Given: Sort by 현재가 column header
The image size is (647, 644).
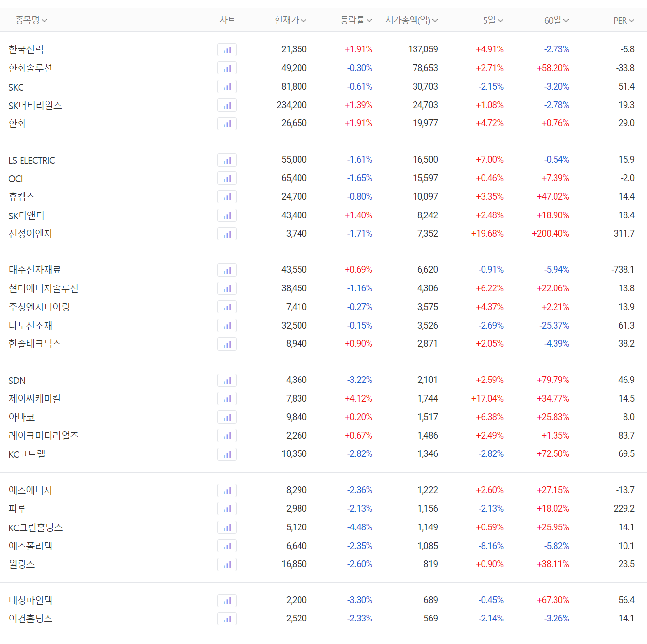Looking at the screenshot, I should coord(291,20).
